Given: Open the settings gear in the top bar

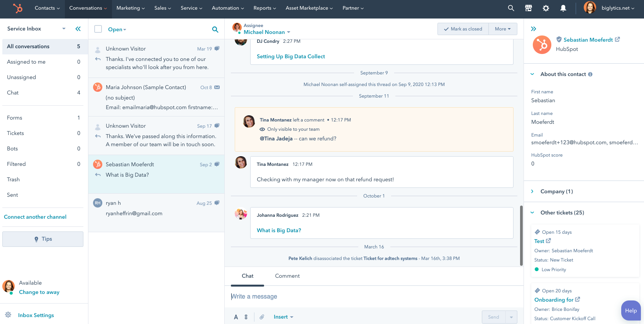Looking at the screenshot, I should click(546, 8).
